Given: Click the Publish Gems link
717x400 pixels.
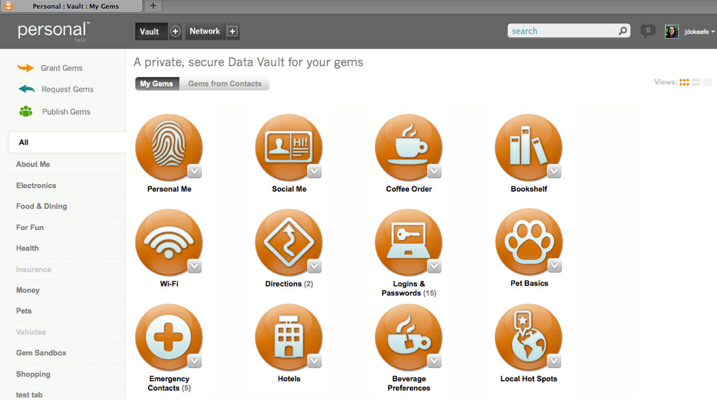Looking at the screenshot, I should coord(66,112).
